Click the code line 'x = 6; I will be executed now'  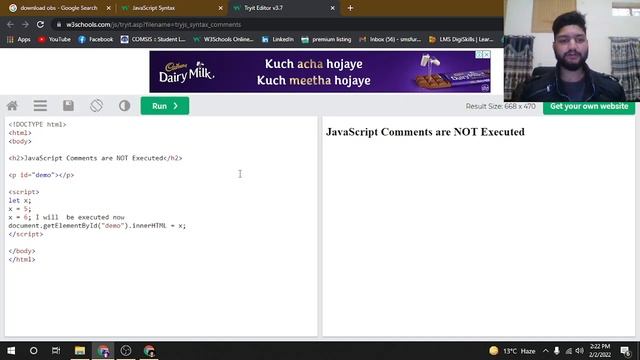point(67,217)
